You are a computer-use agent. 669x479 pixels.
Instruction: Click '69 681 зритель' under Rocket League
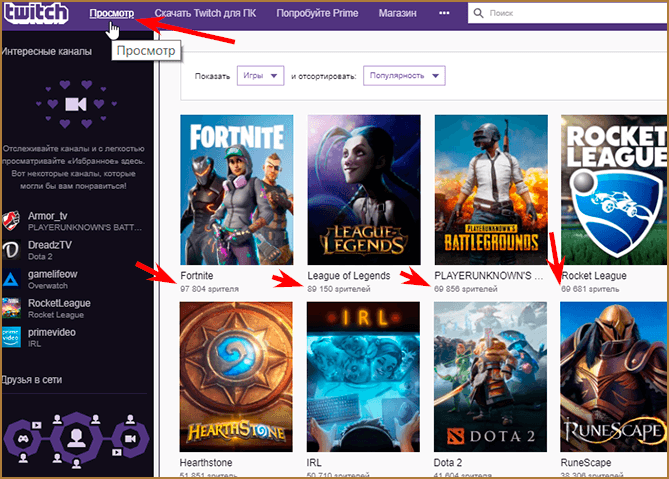click(590, 289)
